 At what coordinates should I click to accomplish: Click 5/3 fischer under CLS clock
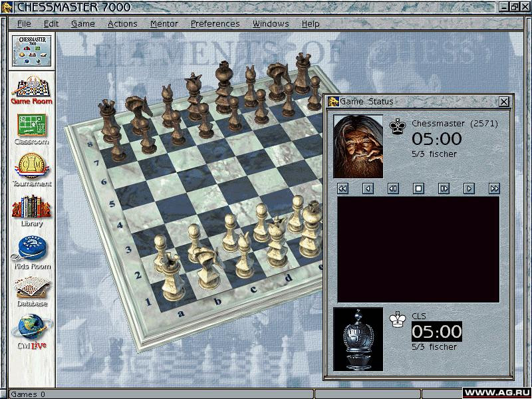coord(434,346)
